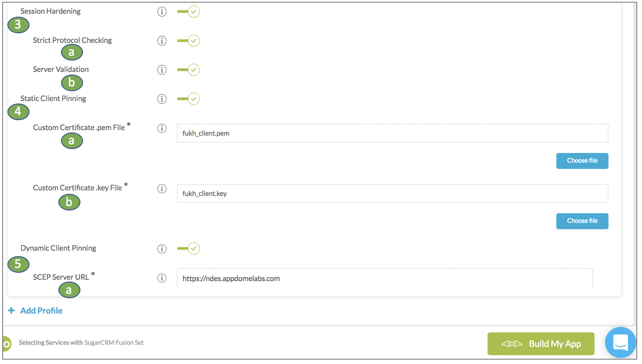Click info icon for Custom Certificate .key File
This screenshot has height=364, width=642.
pos(162,189)
